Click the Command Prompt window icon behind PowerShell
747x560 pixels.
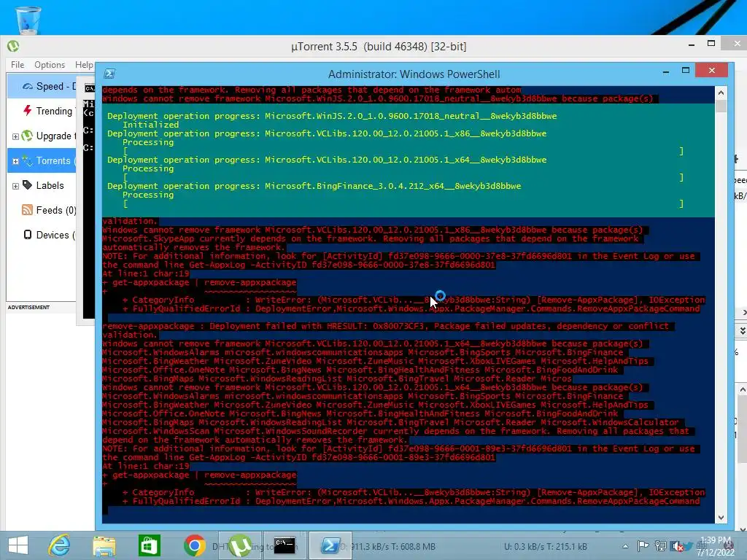[90, 88]
